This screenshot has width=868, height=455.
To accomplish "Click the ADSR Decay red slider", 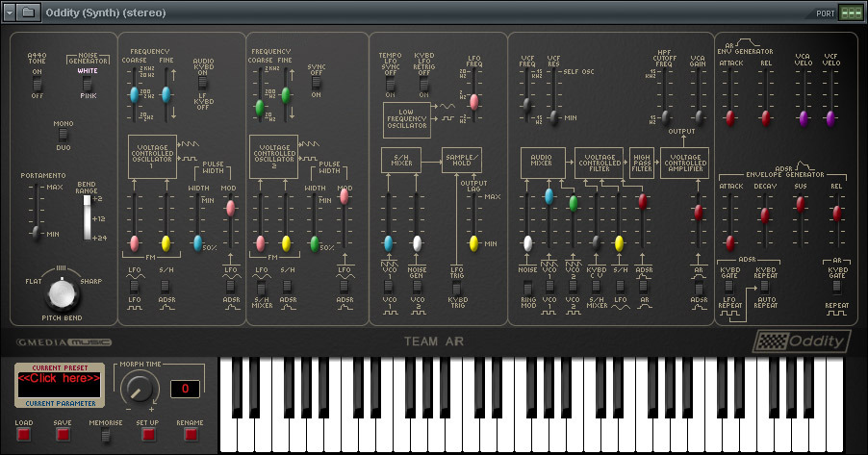I will coord(764,215).
